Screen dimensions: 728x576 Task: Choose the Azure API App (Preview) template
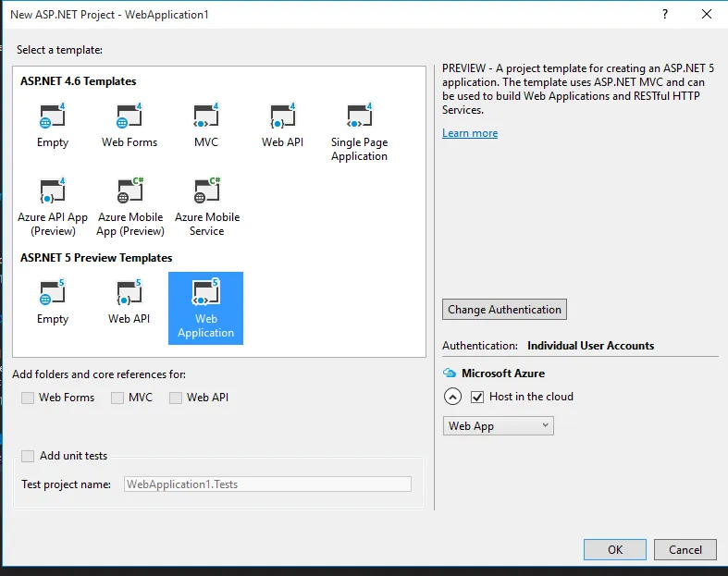pyautogui.click(x=53, y=207)
